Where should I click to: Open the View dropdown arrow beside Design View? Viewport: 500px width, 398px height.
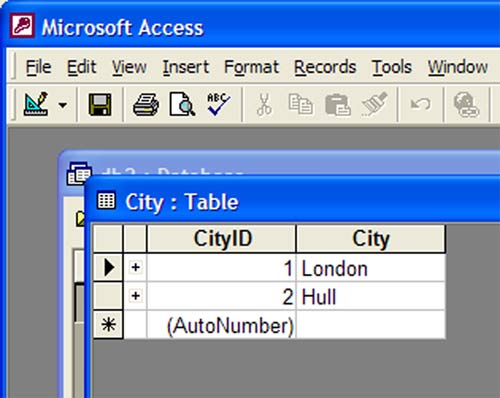(63, 105)
